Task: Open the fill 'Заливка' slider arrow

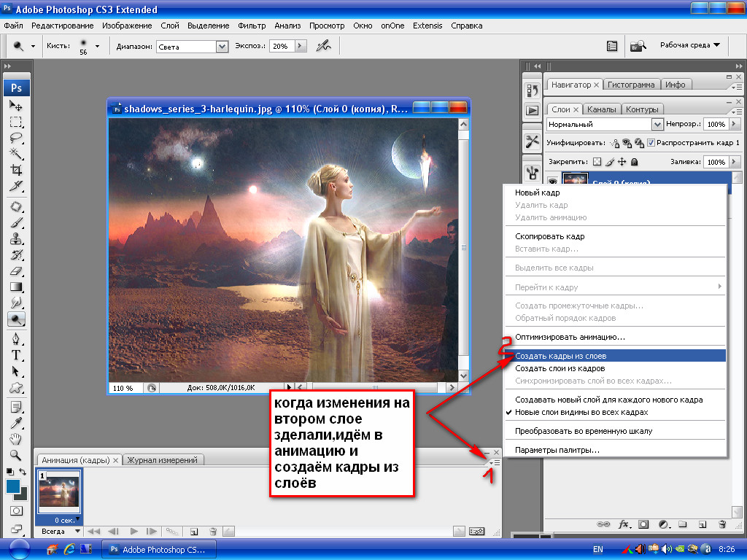Action: pos(734,162)
